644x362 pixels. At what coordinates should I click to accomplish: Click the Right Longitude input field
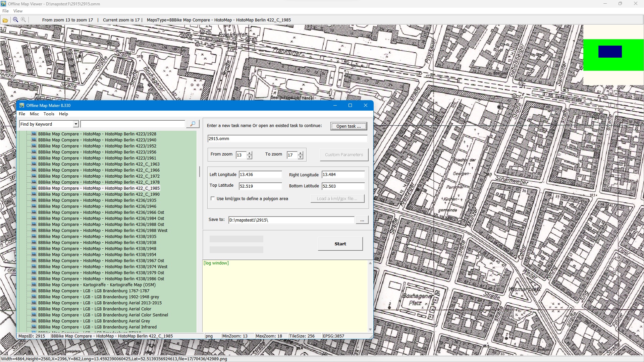click(343, 175)
